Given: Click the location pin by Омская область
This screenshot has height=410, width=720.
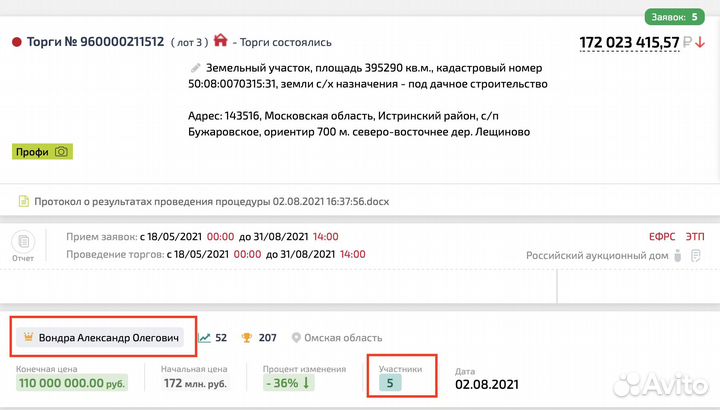Looking at the screenshot, I should (x=296, y=338).
